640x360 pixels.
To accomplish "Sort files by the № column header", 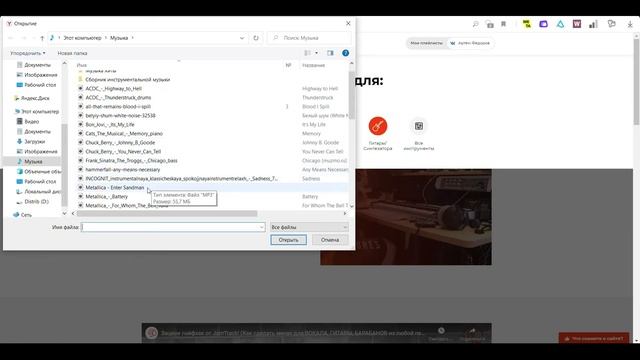I will (288, 65).
